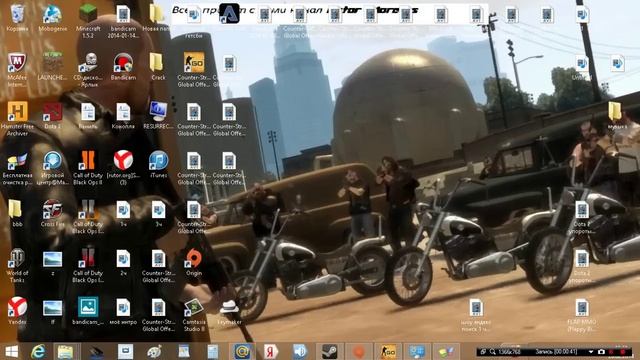Open Steam from the taskbar
Image resolution: width=640 pixels, height=360 pixels.
point(329,351)
